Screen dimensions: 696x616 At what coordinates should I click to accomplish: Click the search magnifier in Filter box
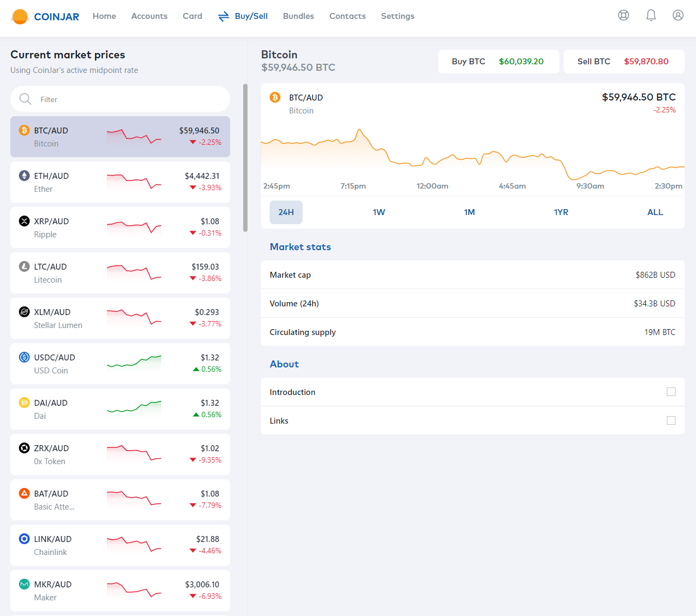[x=25, y=99]
